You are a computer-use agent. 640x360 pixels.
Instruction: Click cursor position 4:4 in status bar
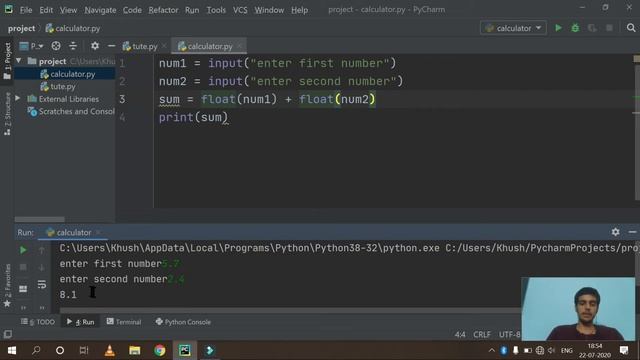[460, 335]
